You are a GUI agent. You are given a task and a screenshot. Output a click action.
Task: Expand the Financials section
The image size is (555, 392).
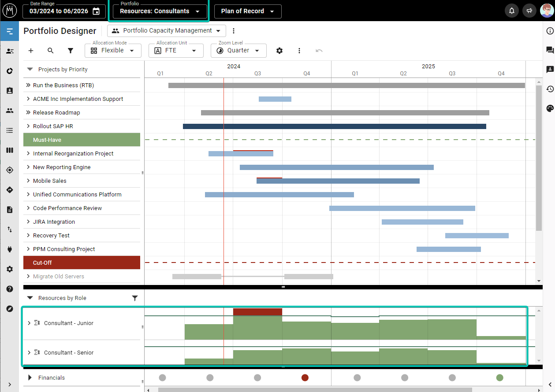click(x=30, y=377)
